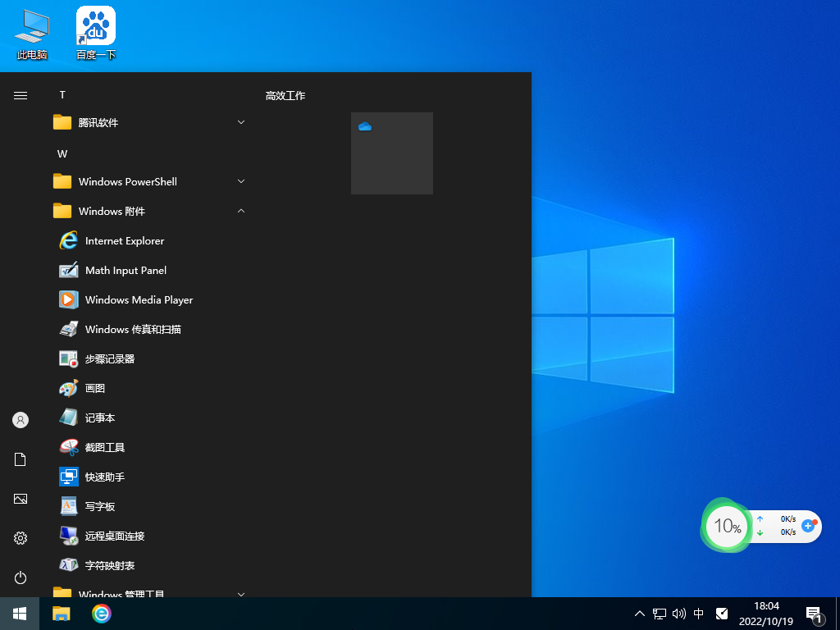Start 步骤记录器 Steps Recorder
Viewport: 840px width, 630px height.
[x=111, y=358]
